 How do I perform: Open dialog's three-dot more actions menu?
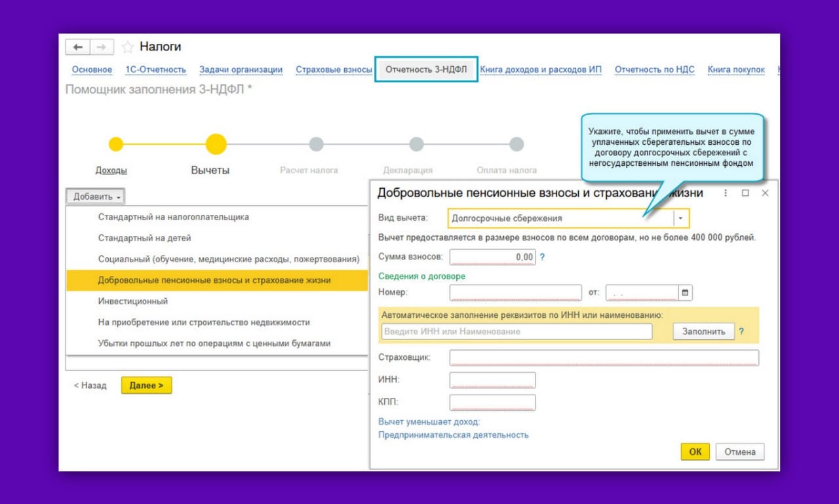(x=726, y=193)
